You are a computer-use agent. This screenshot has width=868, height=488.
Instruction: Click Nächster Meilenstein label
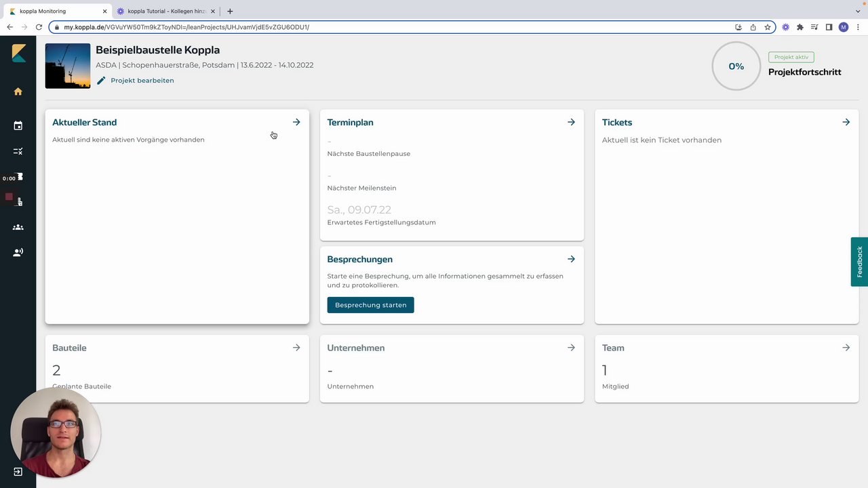click(x=361, y=188)
